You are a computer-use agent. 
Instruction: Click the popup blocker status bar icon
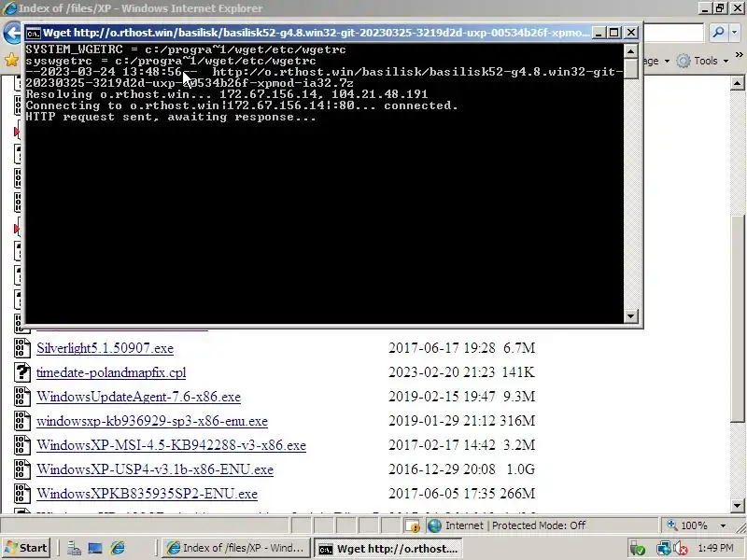[x=413, y=525]
